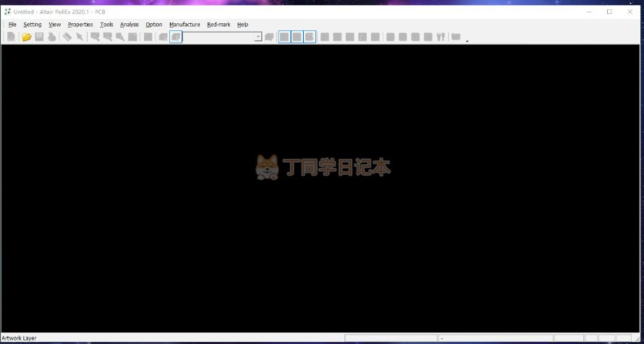Click the Save disk toolbar icon

click(39, 37)
